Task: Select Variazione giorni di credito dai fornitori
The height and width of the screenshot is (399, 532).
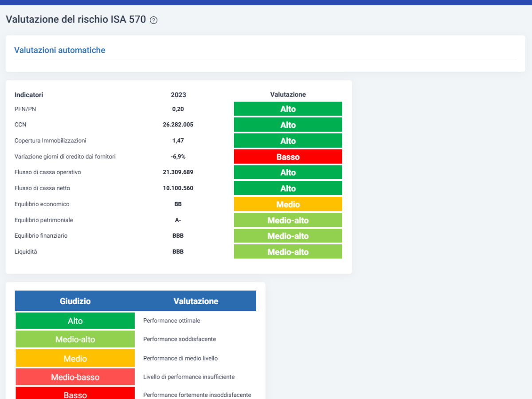Action: (x=65, y=156)
